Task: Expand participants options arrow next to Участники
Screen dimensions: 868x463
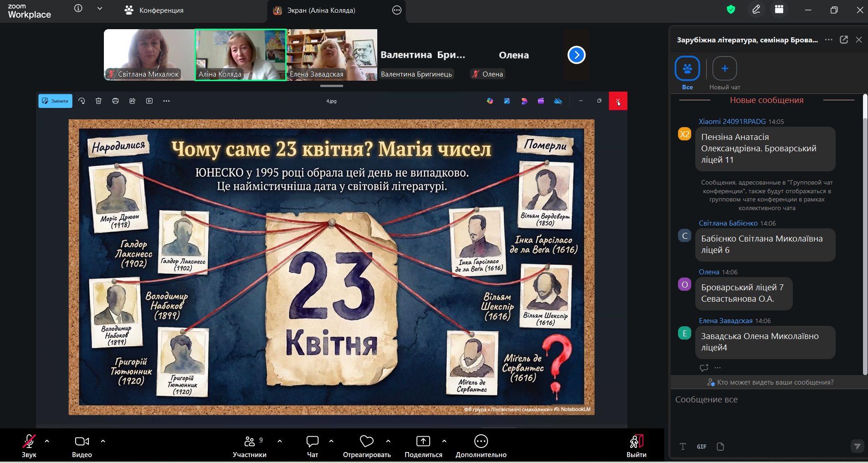Action: (280, 441)
